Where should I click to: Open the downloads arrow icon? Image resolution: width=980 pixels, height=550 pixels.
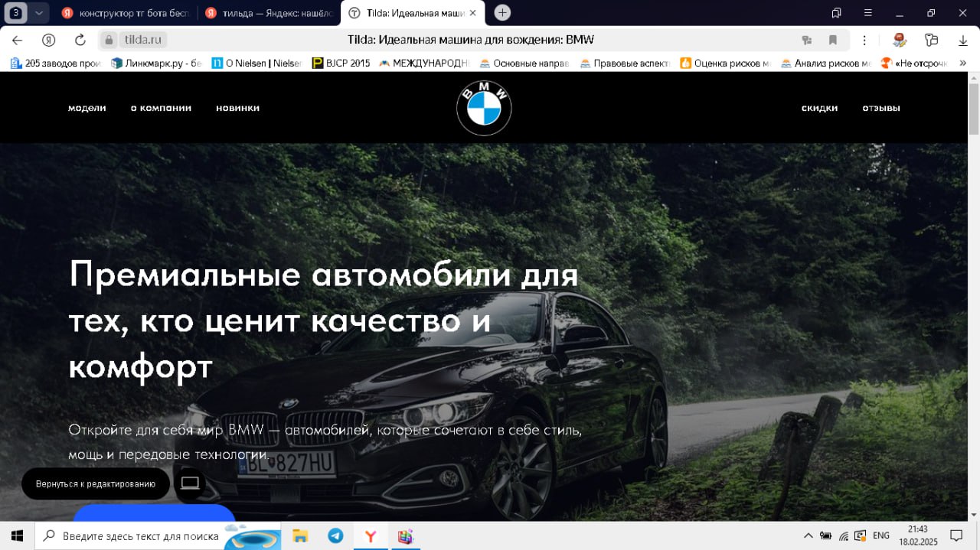(962, 40)
